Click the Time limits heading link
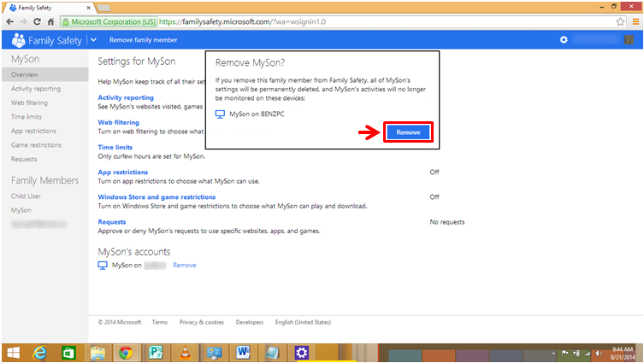This screenshot has height=363, width=644. point(115,147)
